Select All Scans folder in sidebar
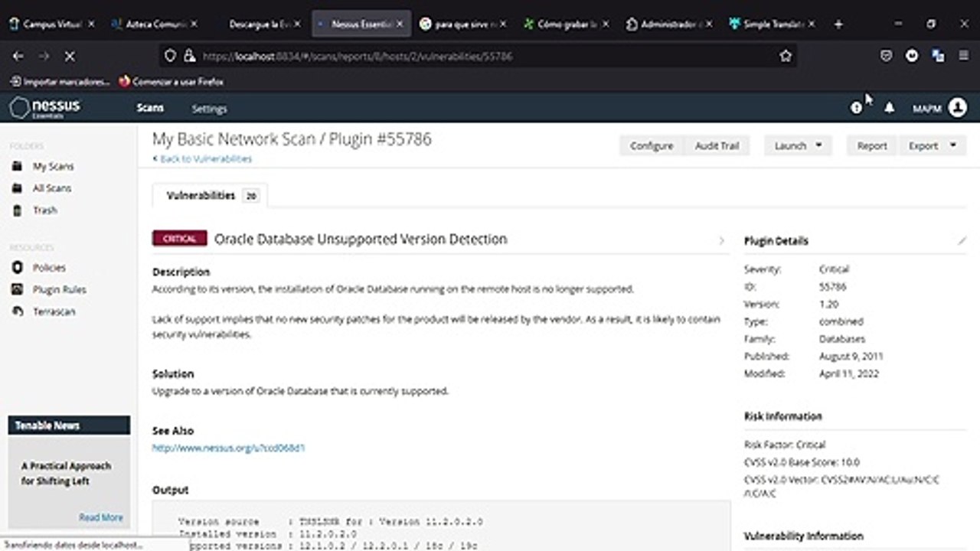980x551 pixels. point(52,188)
